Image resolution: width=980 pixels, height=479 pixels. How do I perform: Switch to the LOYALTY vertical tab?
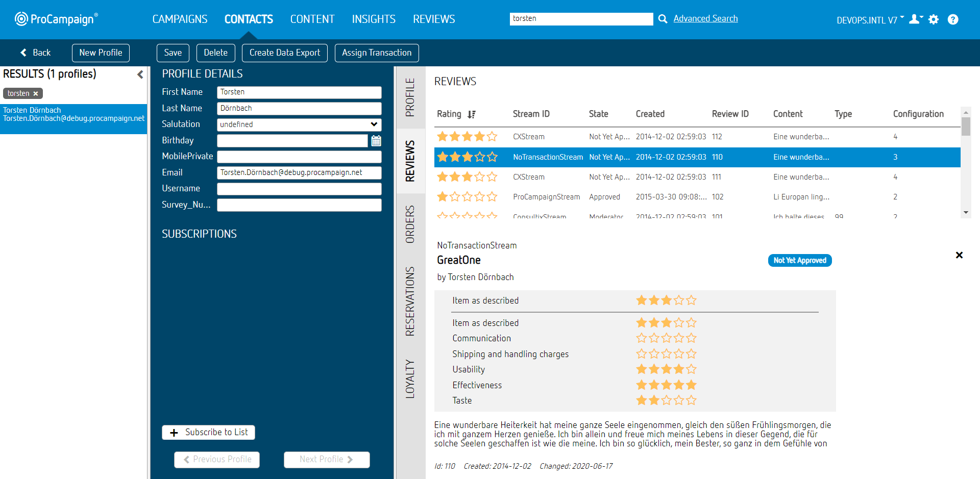coord(410,379)
